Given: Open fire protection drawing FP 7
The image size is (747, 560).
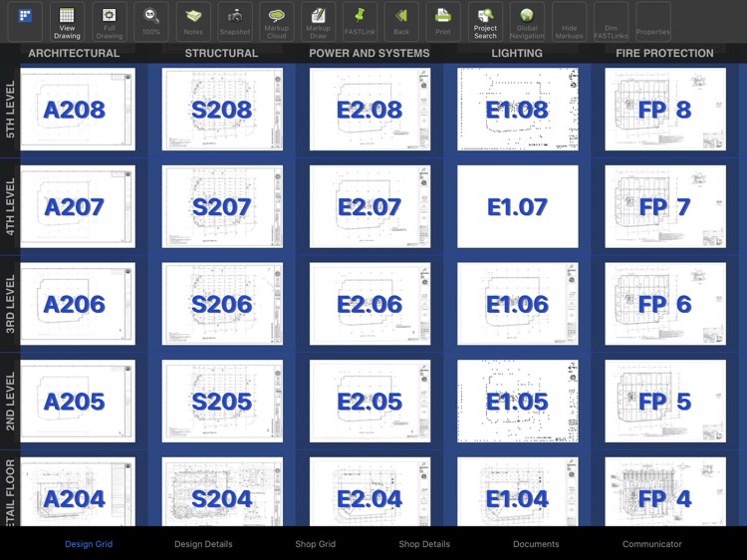Looking at the screenshot, I should click(665, 206).
